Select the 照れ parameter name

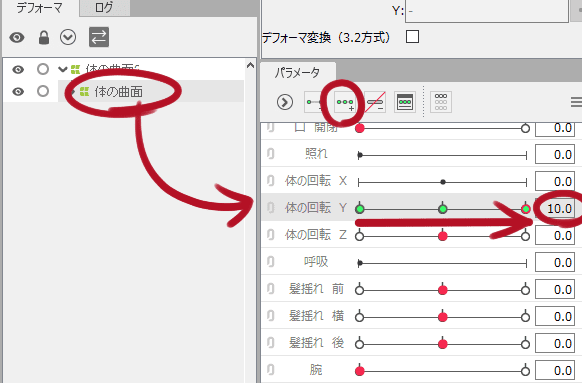tap(316, 154)
